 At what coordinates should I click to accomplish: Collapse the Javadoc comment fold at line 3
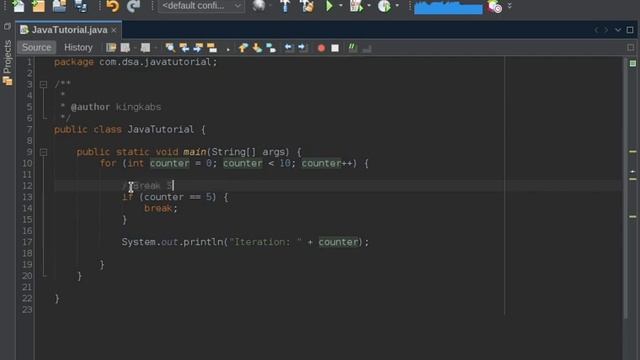(43, 84)
